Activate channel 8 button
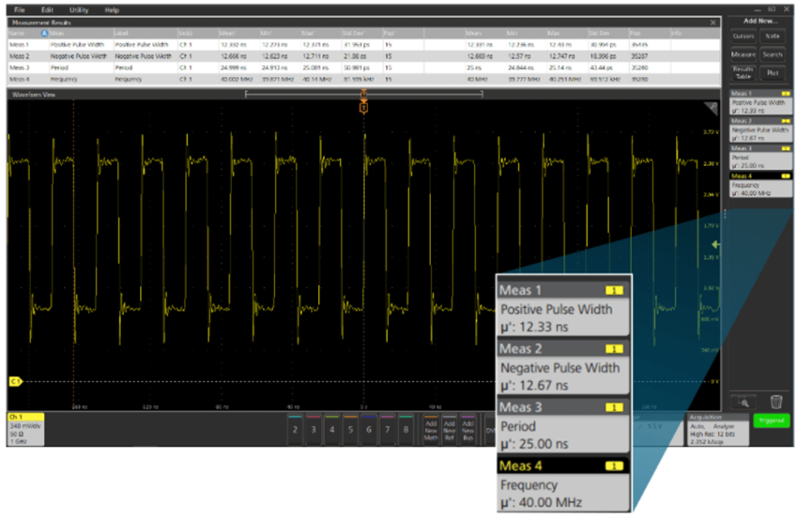The image size is (812, 520). coord(406,429)
